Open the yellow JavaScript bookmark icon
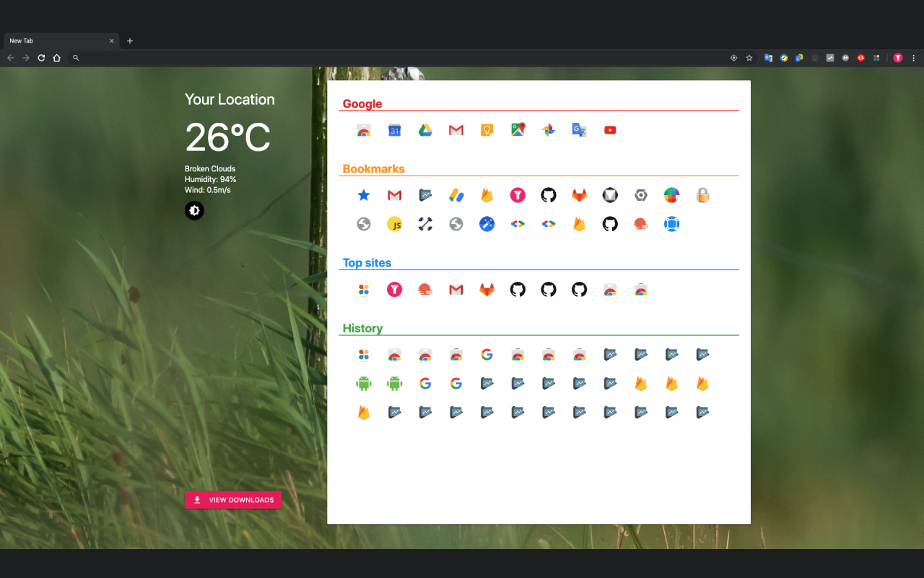924x578 pixels. point(394,224)
